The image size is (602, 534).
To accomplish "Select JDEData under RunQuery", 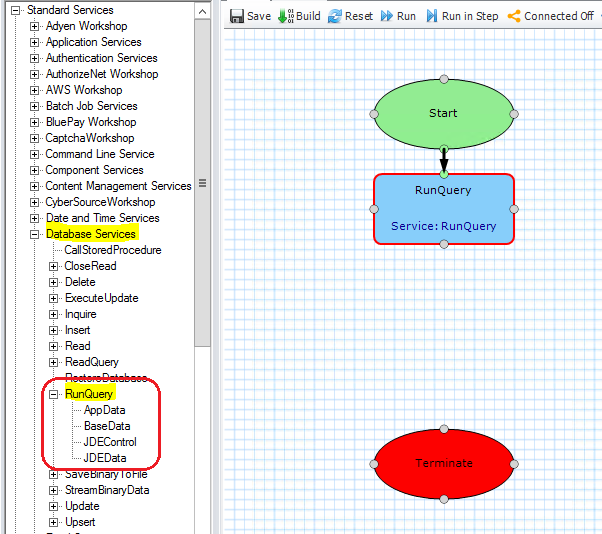I will (x=105, y=458).
